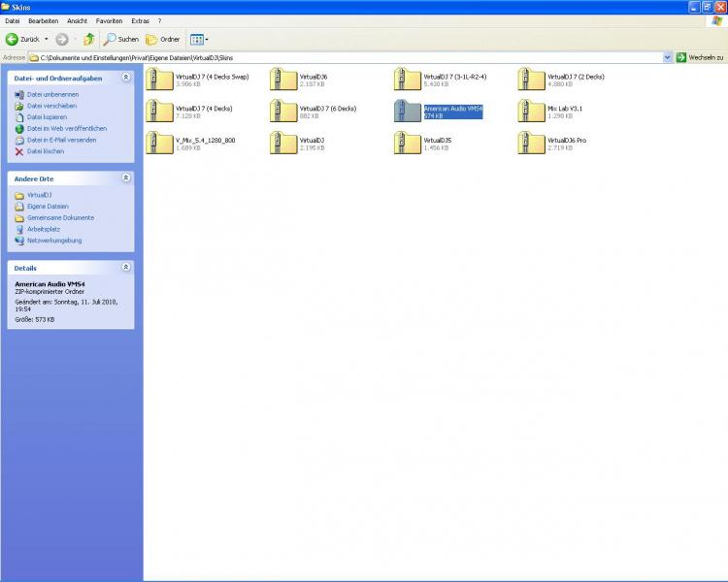Collapse the Andere Orte panel
Viewport: 728px width, 582px height.
(x=126, y=178)
